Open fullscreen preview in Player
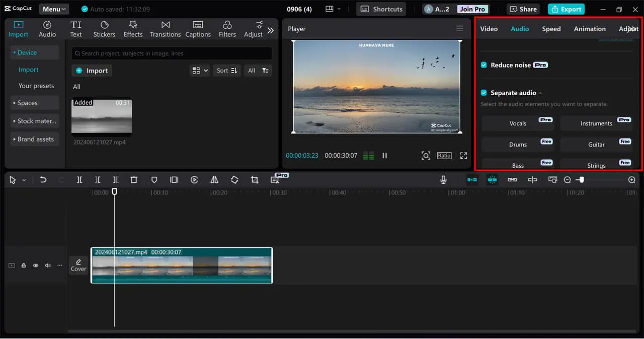Viewport: 644px width, 339px height. tap(463, 156)
